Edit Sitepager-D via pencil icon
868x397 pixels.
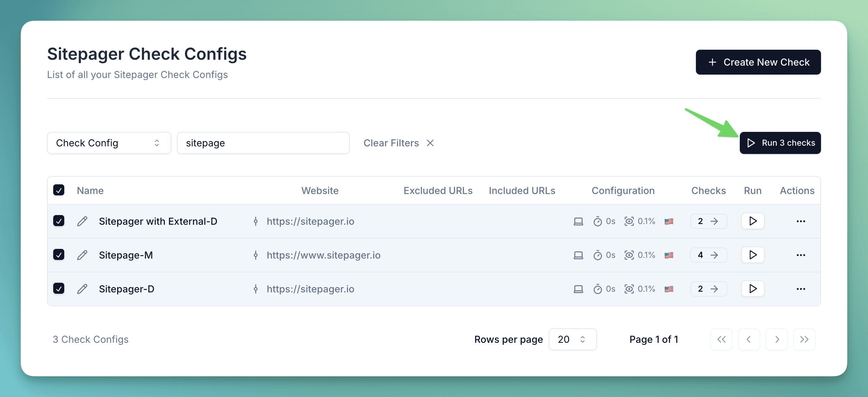[x=82, y=289]
